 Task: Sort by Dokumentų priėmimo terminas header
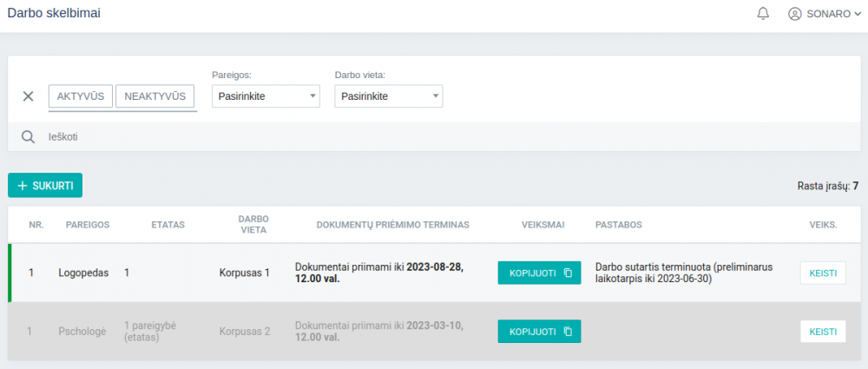(392, 224)
